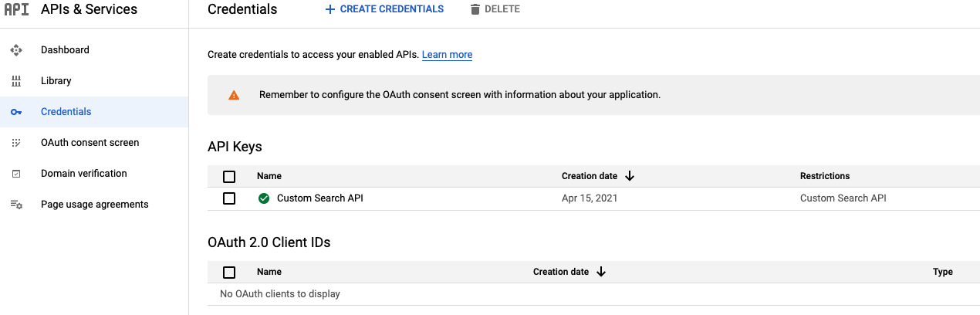Click the Domain verification icon
The height and width of the screenshot is (315, 980).
16,174
